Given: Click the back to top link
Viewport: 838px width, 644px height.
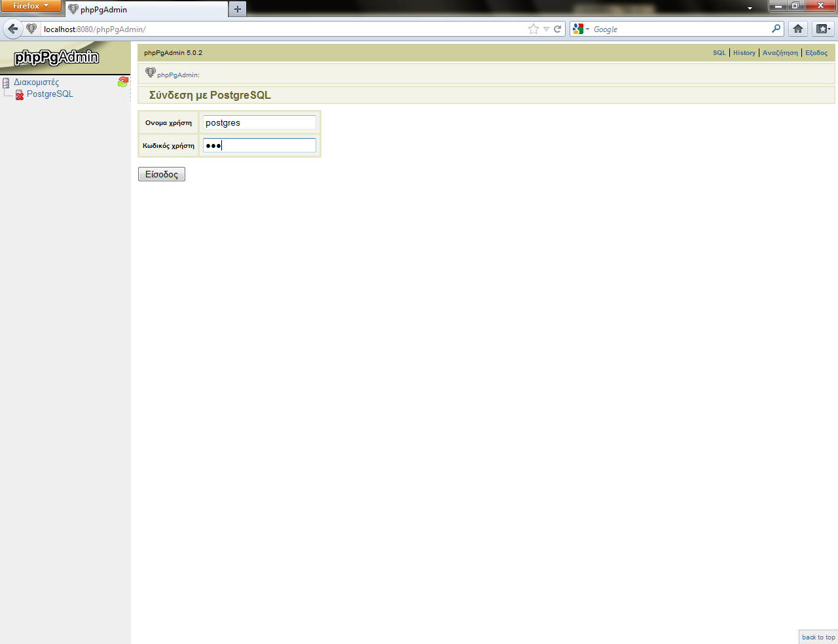Looking at the screenshot, I should click(818, 637).
